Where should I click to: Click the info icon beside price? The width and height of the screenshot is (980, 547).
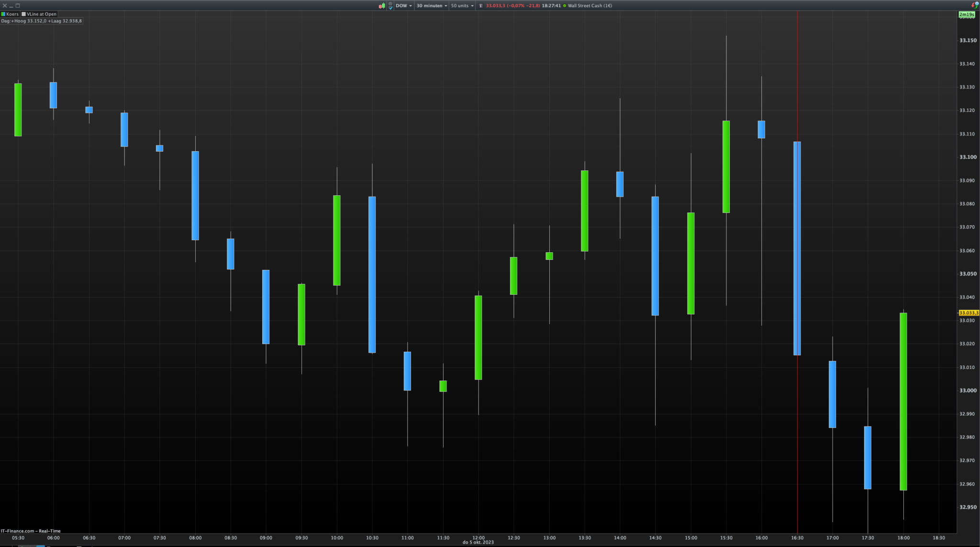coord(480,6)
